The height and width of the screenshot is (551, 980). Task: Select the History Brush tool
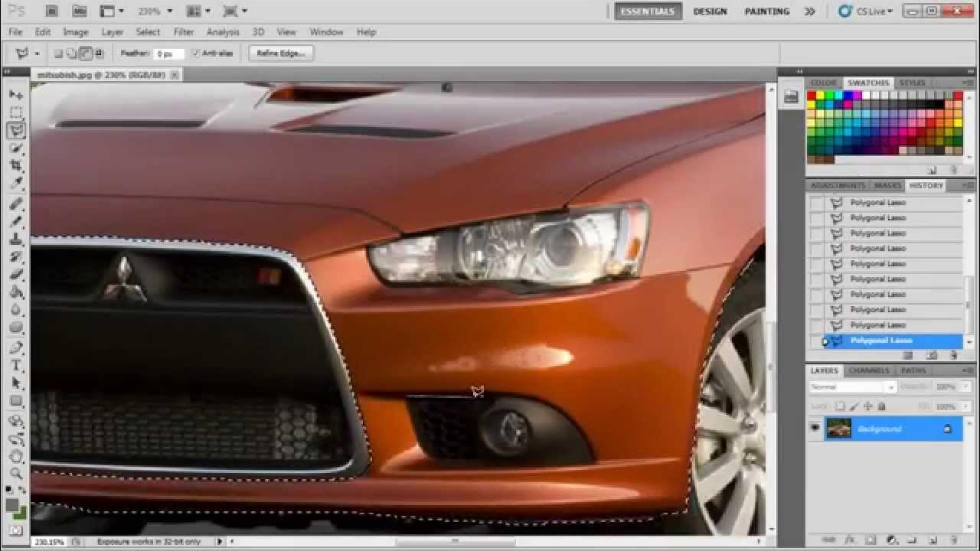coord(16,257)
